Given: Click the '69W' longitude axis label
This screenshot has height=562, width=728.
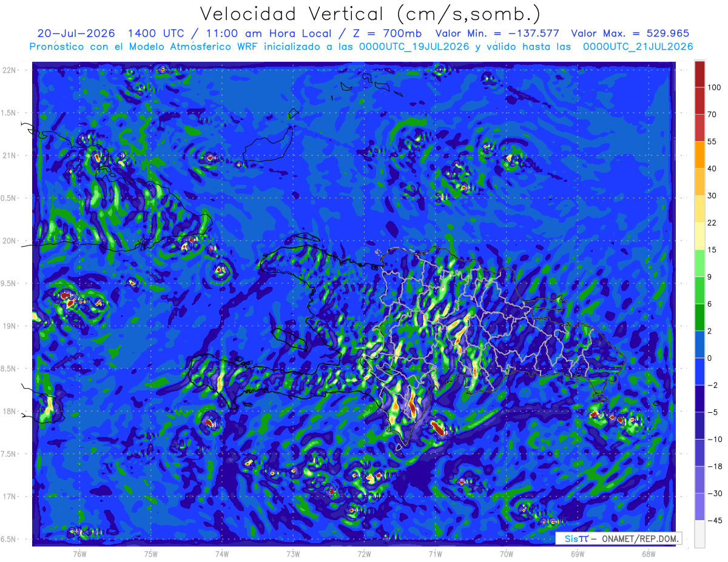Looking at the screenshot, I should point(578,554).
